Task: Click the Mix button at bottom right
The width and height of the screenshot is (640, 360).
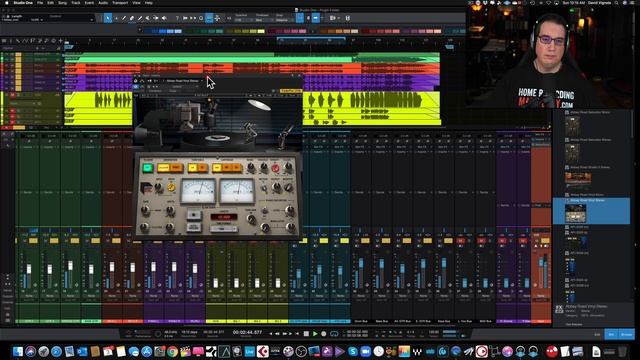Action: point(611,334)
